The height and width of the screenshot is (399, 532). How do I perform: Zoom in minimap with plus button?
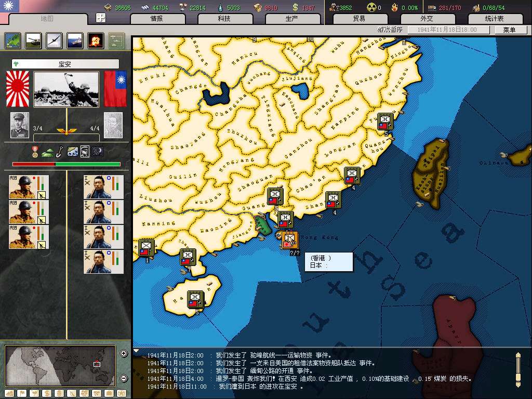point(124,353)
